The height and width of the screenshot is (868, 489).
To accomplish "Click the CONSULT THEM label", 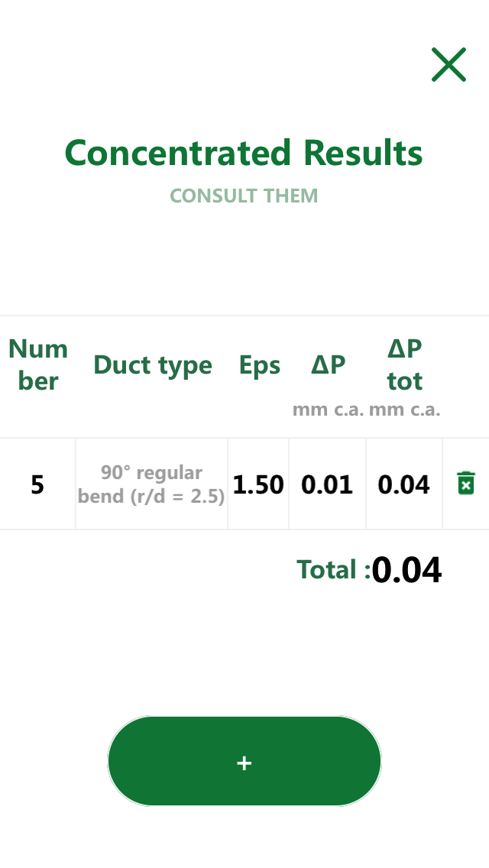I will pos(244,196).
